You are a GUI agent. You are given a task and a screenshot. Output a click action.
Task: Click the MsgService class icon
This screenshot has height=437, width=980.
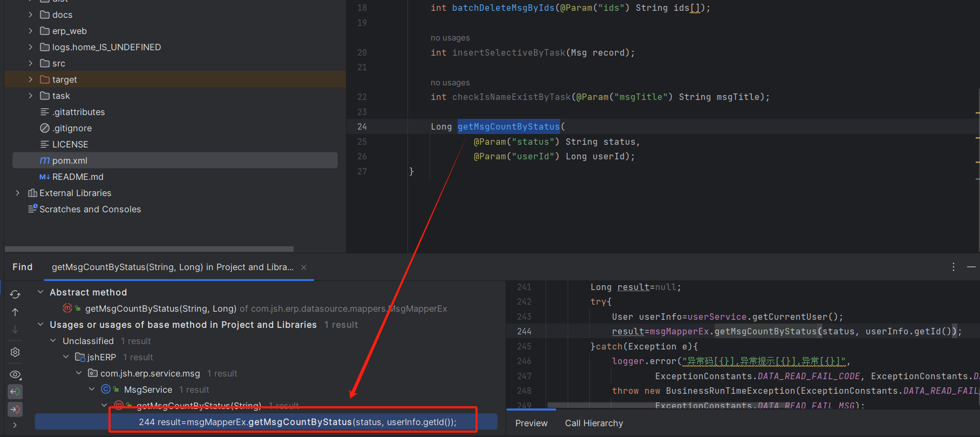[106, 389]
